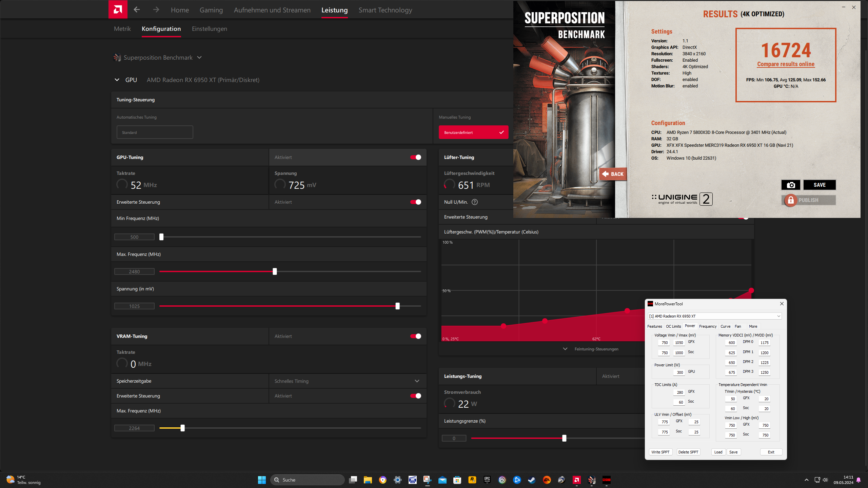Viewport: 868px width, 488px height.
Task: Click the Spannung 1025 mV input field
Action: tap(134, 306)
